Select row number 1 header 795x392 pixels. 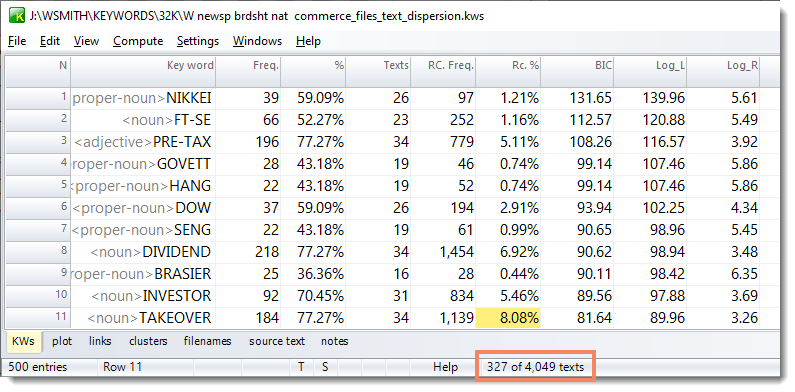[38, 98]
